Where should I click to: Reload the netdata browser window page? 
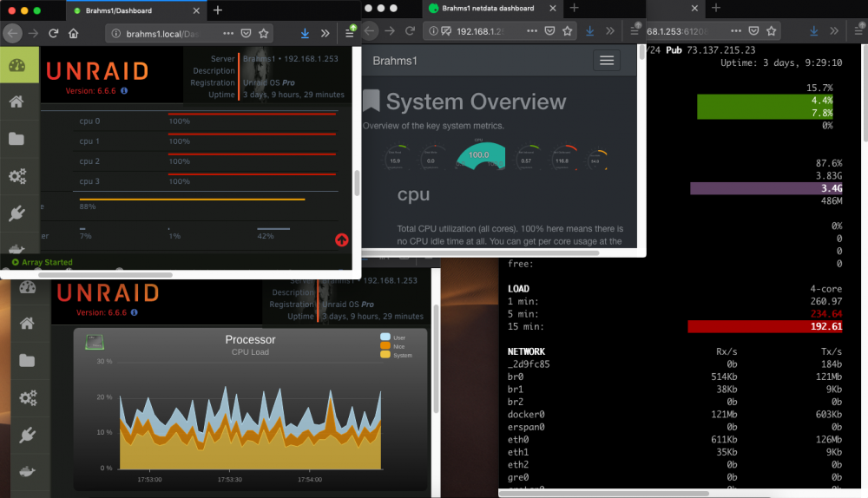pos(411,31)
